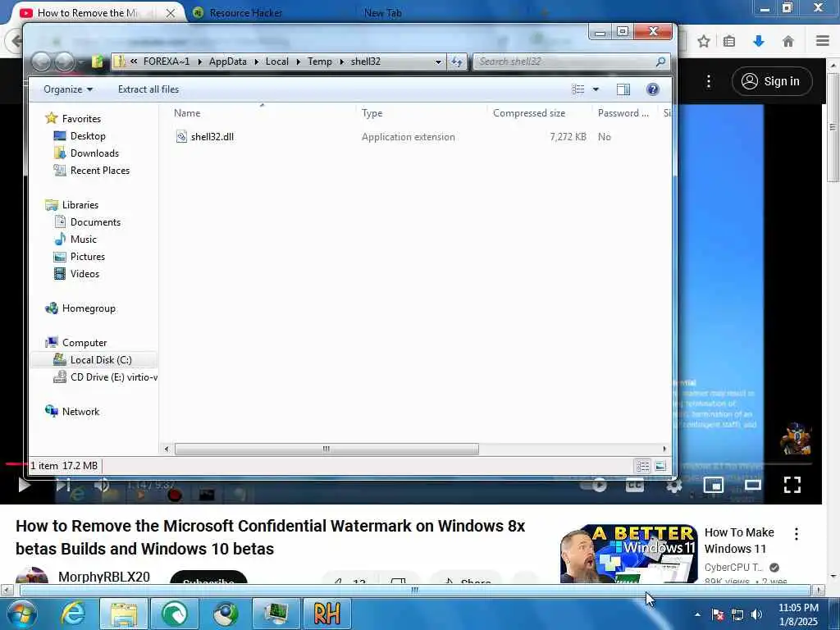The image size is (840, 630).
Task: Click the Explorer back arrow button
Action: point(41,62)
